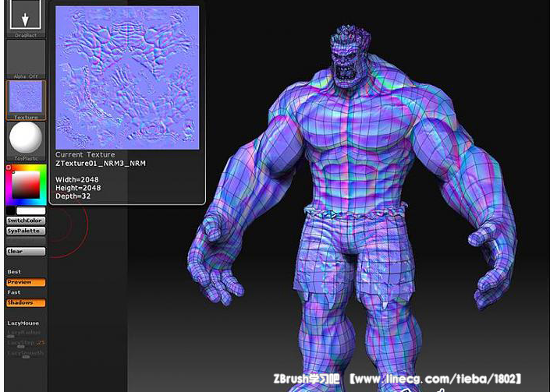This screenshot has height=392, width=550.
Task: Click the SwitchColor button
Action: pos(26,221)
